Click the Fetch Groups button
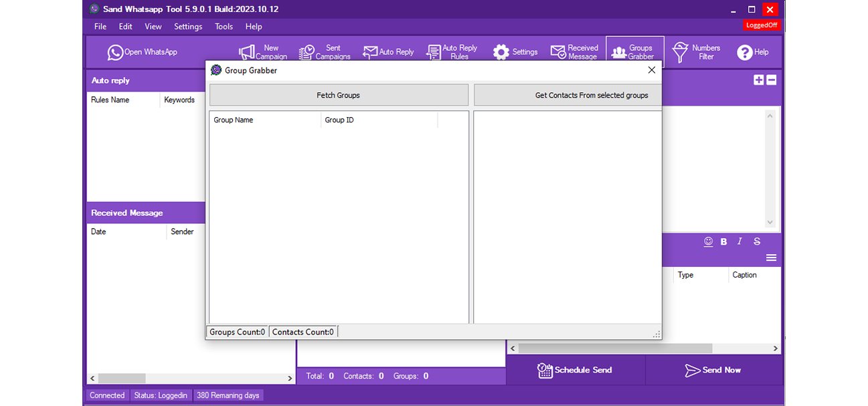Image resolution: width=868 pixels, height=406 pixels. 339,95
